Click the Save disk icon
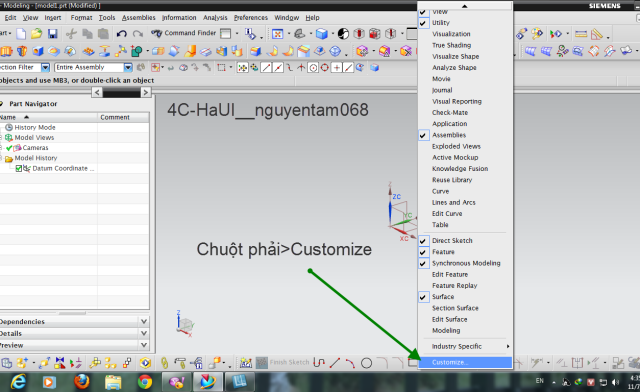 pyautogui.click(x=53, y=33)
